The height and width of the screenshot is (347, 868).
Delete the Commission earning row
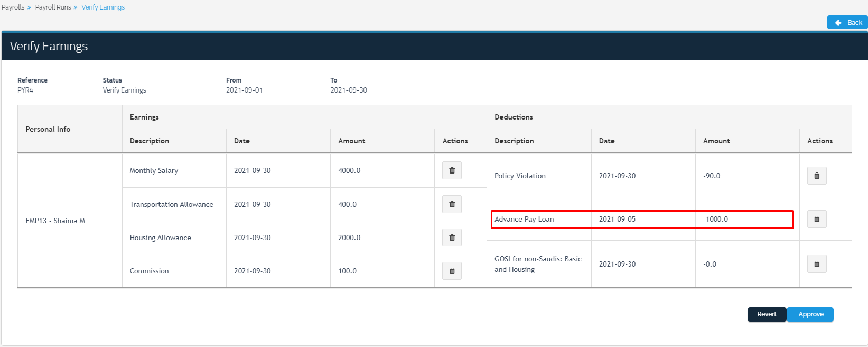coord(452,271)
